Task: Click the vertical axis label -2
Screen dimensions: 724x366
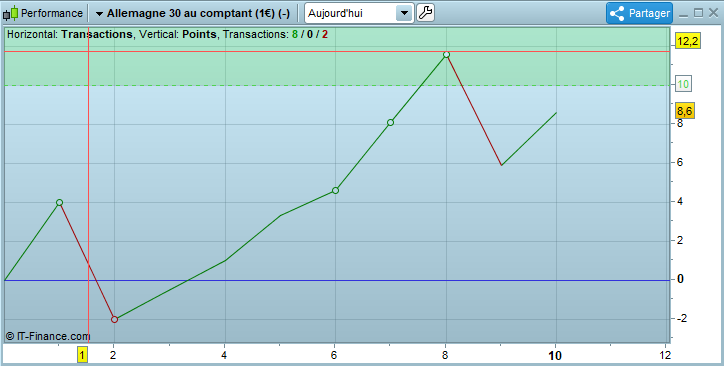Action: [682, 318]
